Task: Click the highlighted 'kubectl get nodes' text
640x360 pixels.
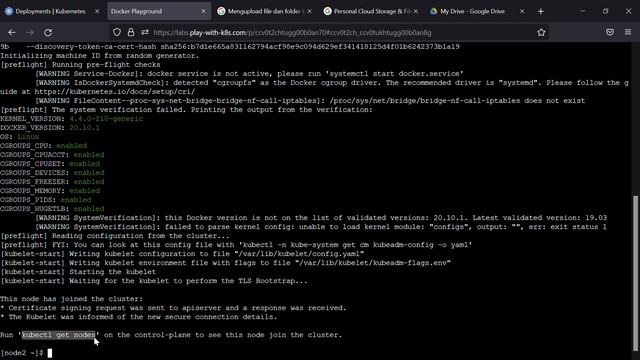Action: 58,335
